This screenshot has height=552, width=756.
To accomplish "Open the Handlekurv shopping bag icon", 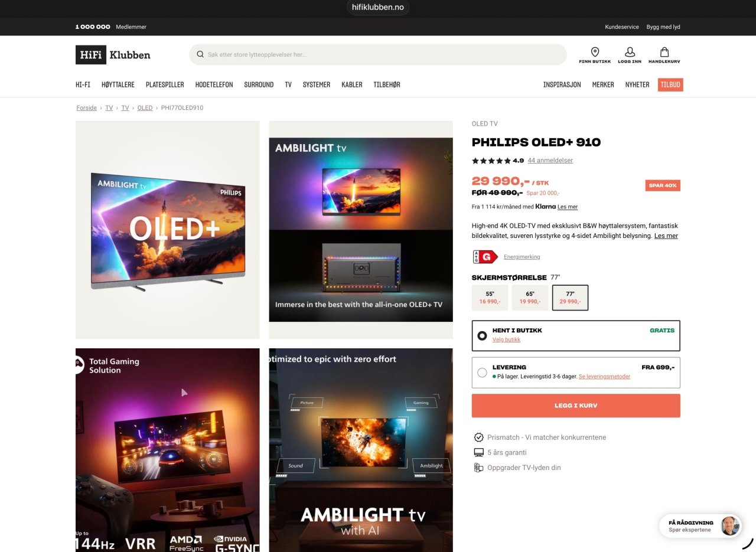I will click(664, 52).
